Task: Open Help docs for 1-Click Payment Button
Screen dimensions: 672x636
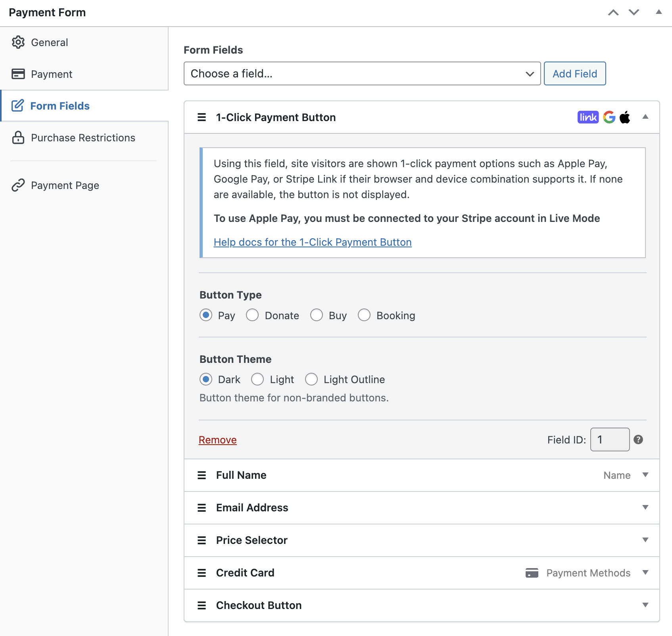Action: pos(313,242)
